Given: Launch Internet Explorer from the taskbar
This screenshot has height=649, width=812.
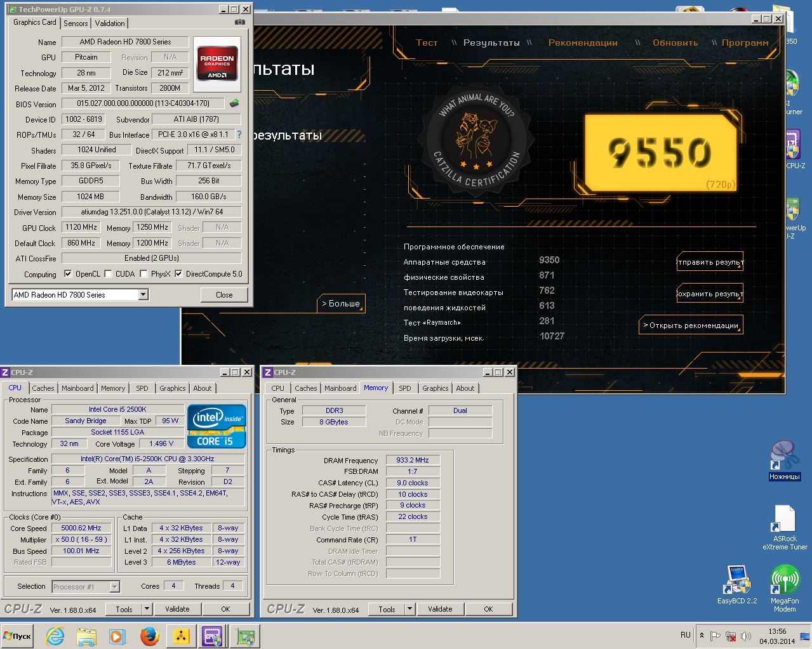Looking at the screenshot, I should pos(55,636).
